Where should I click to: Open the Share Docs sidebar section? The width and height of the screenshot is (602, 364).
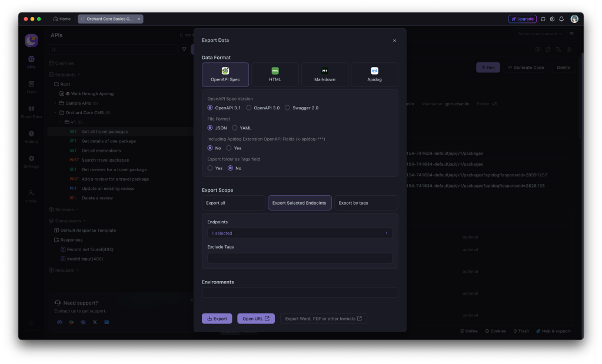tap(31, 112)
